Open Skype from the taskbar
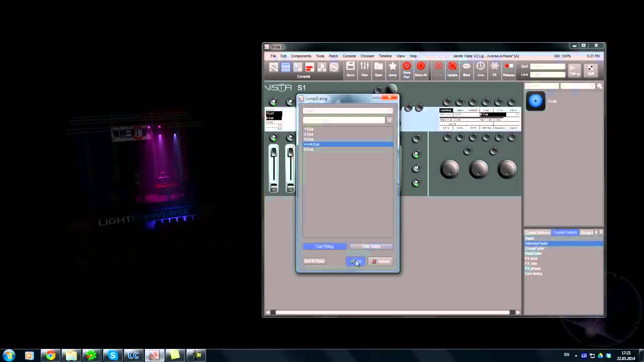This screenshot has height=362, width=644. (x=113, y=355)
